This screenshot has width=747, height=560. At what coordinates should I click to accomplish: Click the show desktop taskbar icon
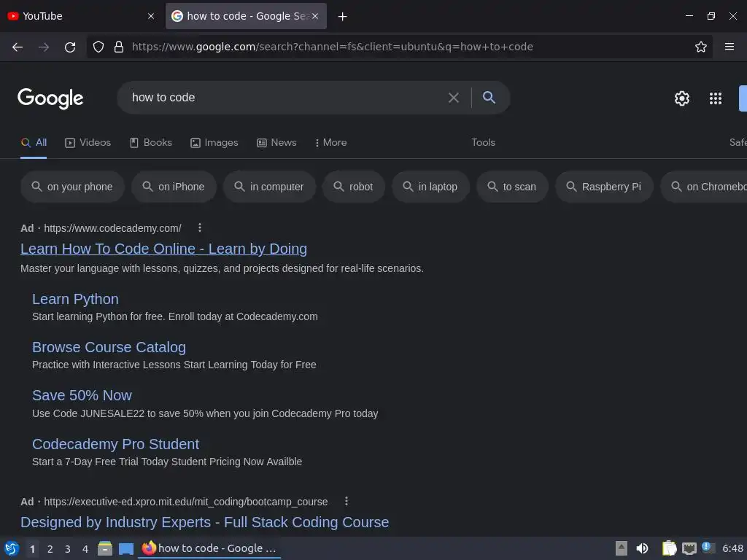126,549
